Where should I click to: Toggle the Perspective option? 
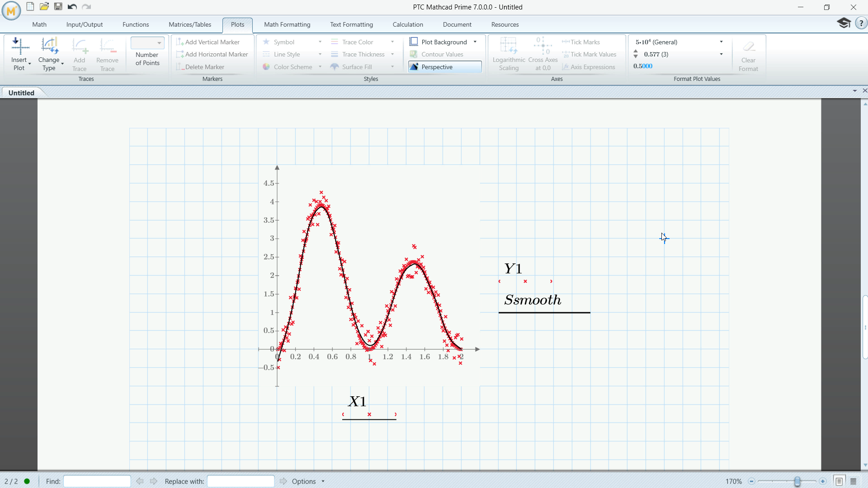(x=445, y=67)
